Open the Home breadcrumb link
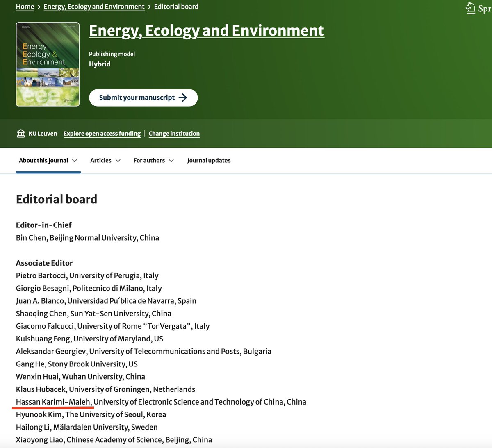This screenshot has width=492, height=448. [x=25, y=6]
